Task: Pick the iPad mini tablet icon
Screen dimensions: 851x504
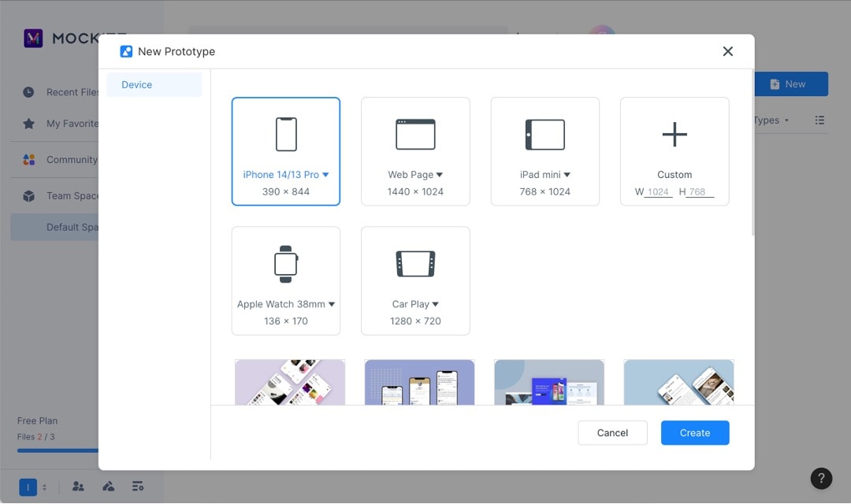Action: click(545, 134)
